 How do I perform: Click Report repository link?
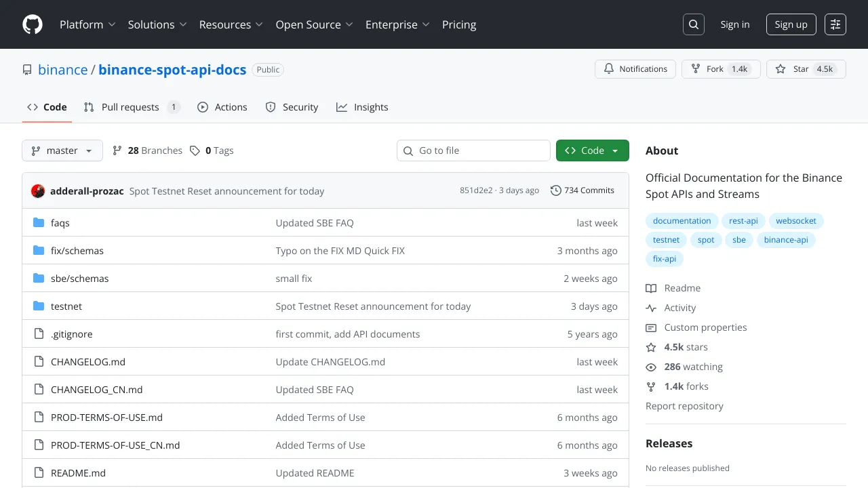tap(684, 406)
